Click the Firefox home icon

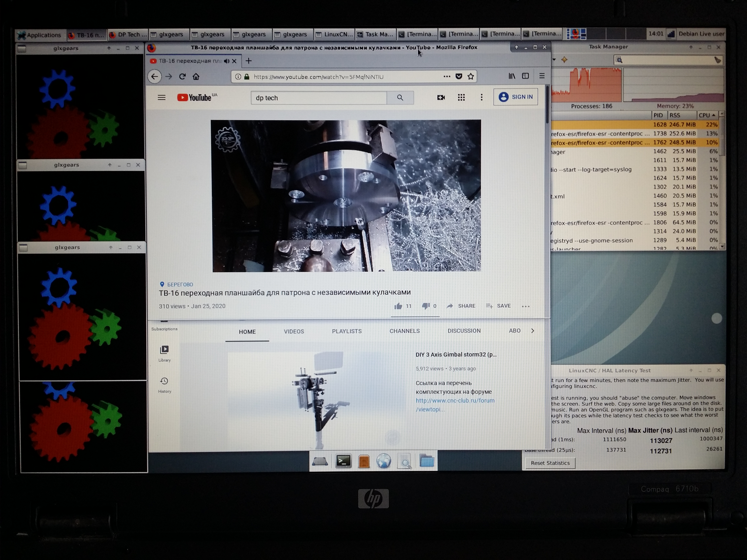196,77
